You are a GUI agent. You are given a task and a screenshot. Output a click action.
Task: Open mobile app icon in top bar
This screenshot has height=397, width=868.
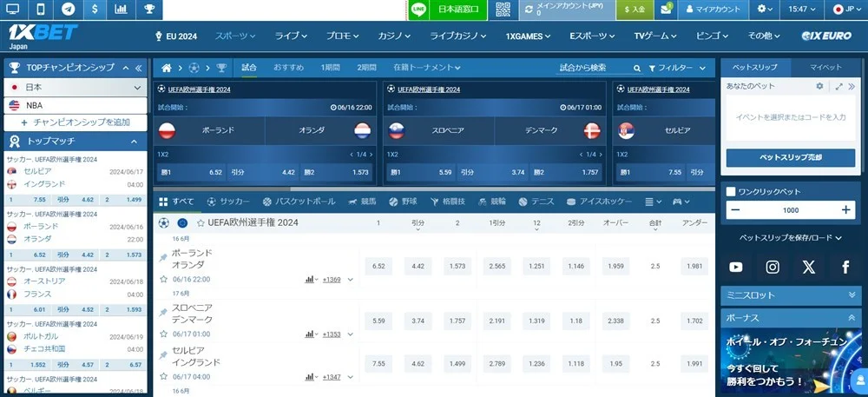[x=41, y=10]
